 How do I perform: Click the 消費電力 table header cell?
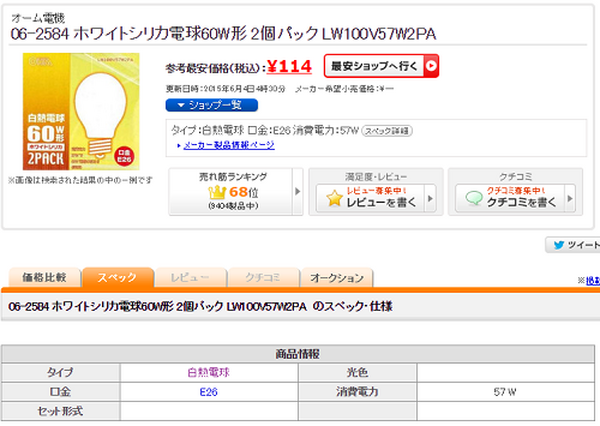click(357, 392)
